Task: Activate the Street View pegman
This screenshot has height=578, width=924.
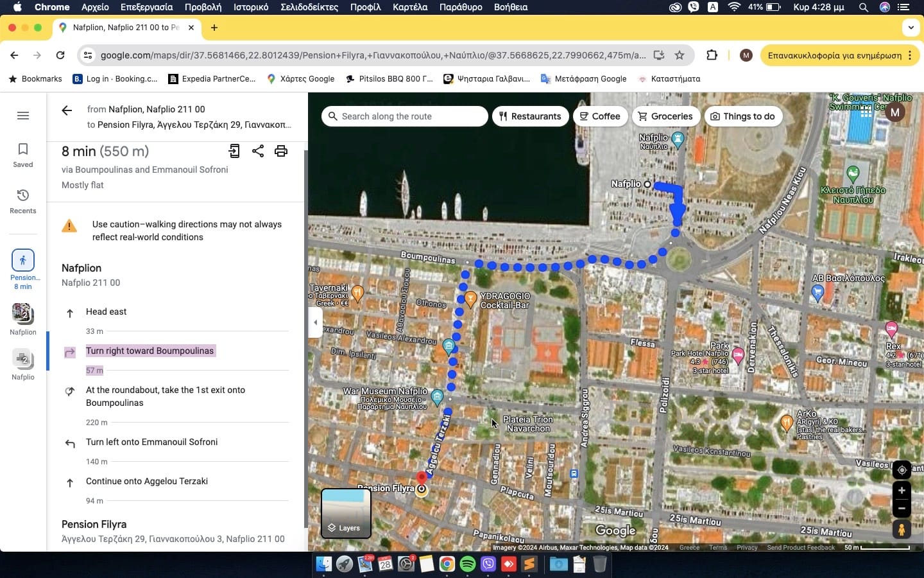Action: click(902, 530)
